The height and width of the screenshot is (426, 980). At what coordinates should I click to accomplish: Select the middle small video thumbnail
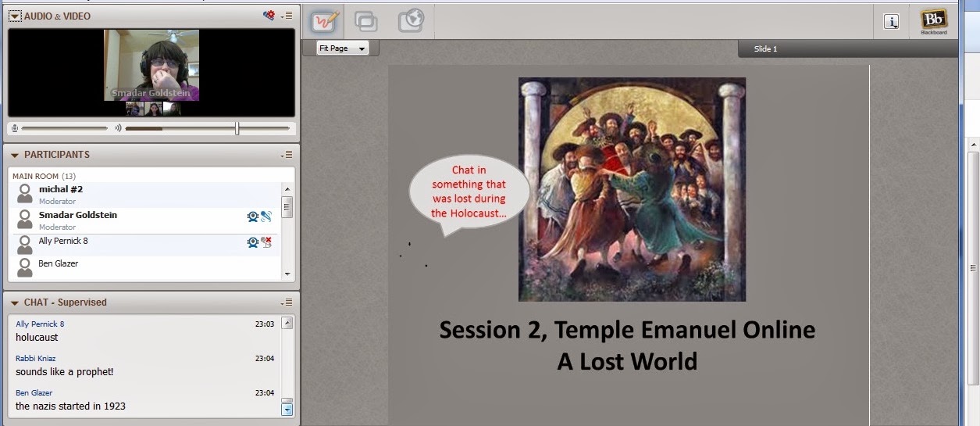tap(153, 109)
